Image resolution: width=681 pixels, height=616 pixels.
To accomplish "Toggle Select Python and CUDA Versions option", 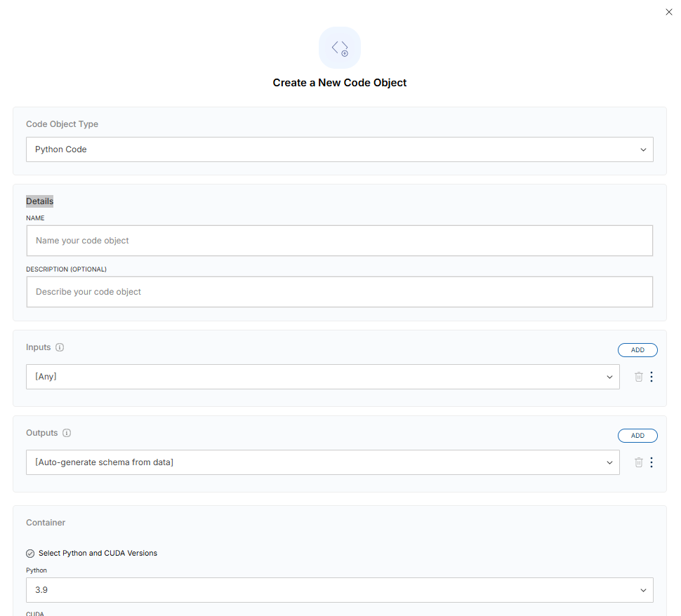I will (x=30, y=553).
